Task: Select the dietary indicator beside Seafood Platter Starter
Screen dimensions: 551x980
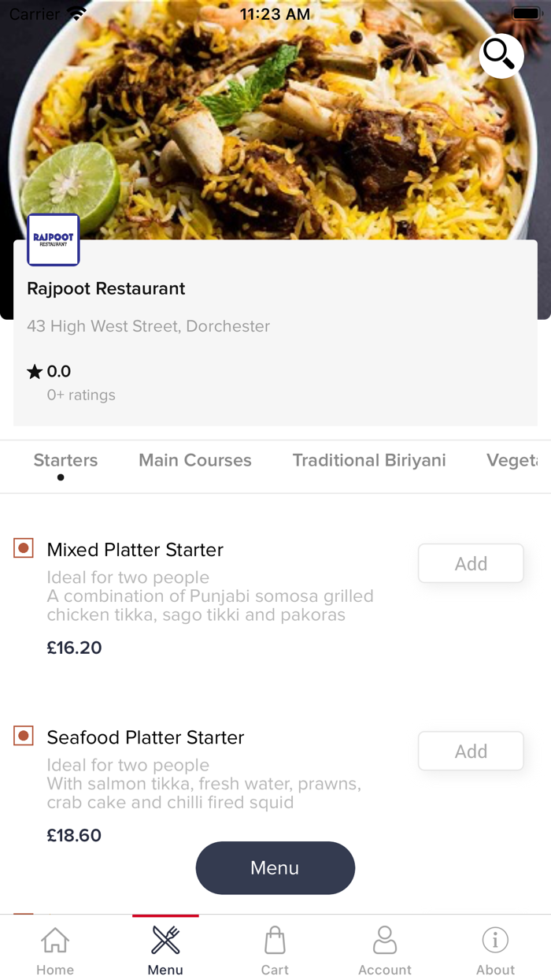Action: (23, 735)
